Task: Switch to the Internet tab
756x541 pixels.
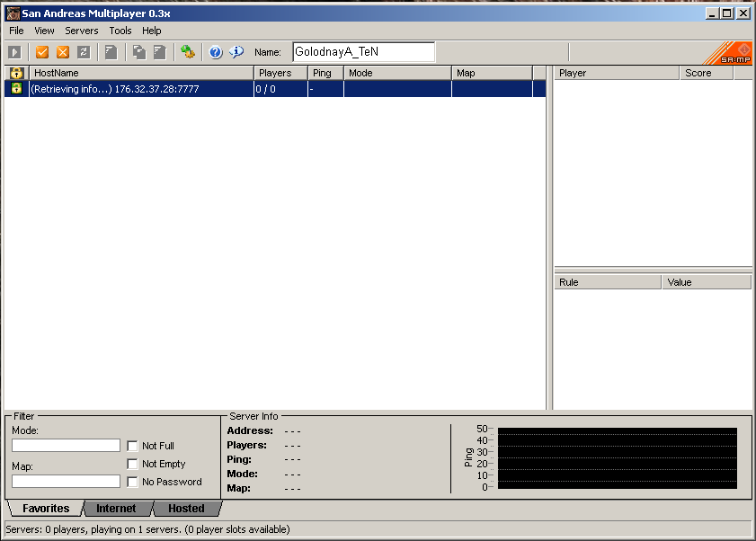Action: click(116, 509)
